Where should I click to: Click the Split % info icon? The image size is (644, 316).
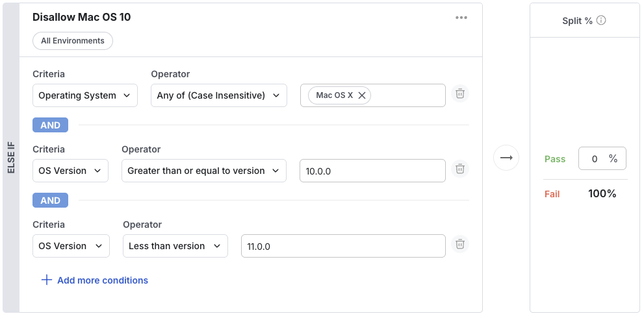pyautogui.click(x=601, y=21)
